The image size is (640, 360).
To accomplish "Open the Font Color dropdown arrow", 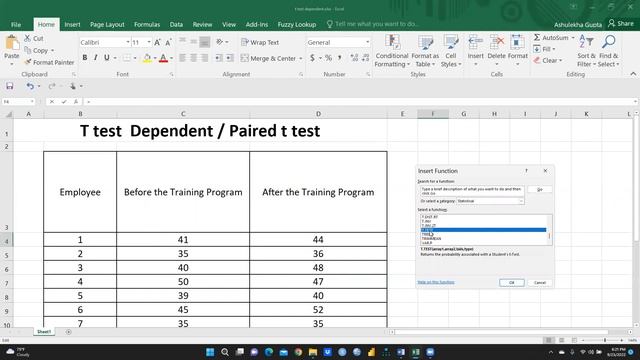I will [x=171, y=58].
